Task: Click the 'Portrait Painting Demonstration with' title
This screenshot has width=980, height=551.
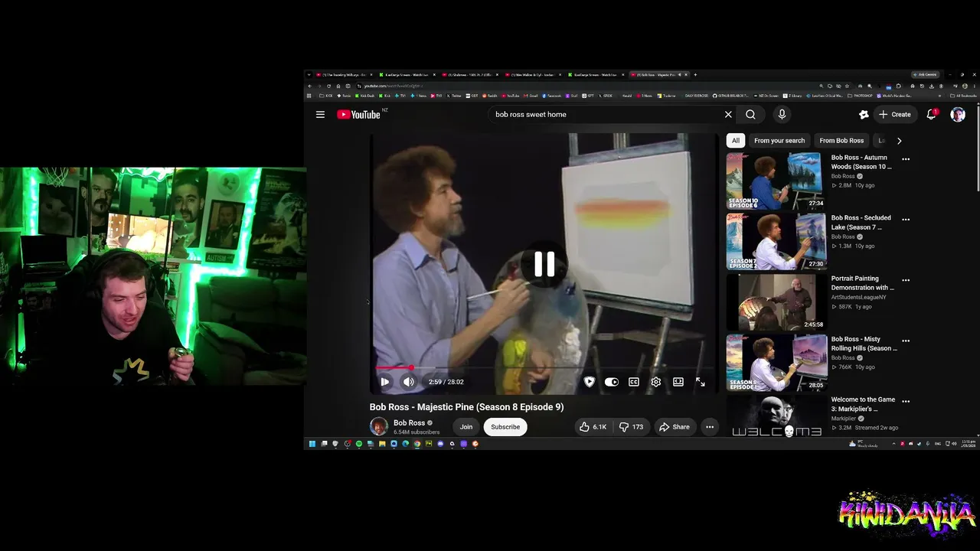Action: (863, 283)
